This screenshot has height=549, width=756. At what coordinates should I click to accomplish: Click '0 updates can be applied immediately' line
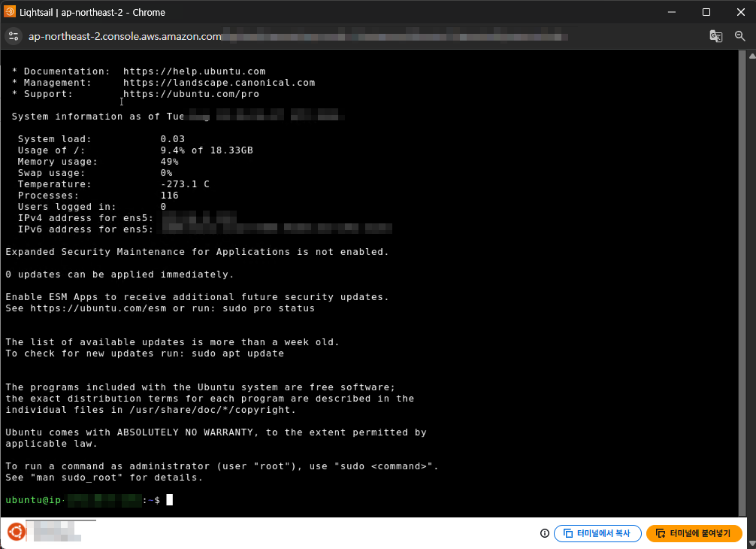pos(119,274)
